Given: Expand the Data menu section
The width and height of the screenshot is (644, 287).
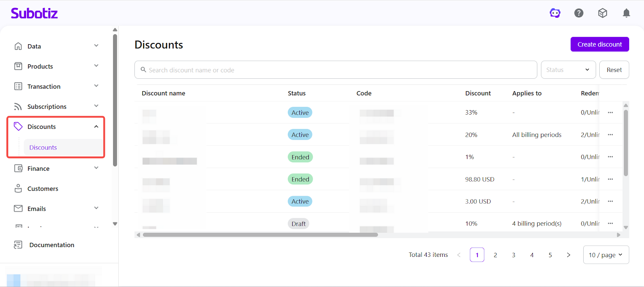Looking at the screenshot, I should (x=96, y=46).
